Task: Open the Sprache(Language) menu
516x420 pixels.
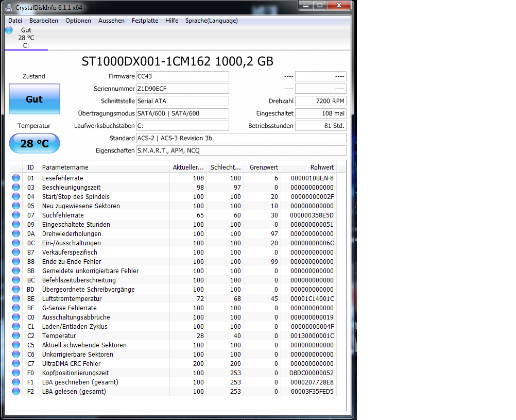Action: click(x=212, y=21)
